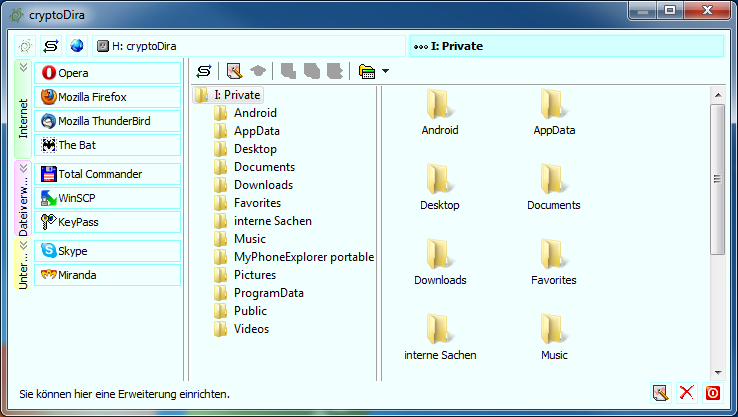Click scrollbar down arrow in right pane
This screenshot has width=738, height=417.
coord(718,373)
